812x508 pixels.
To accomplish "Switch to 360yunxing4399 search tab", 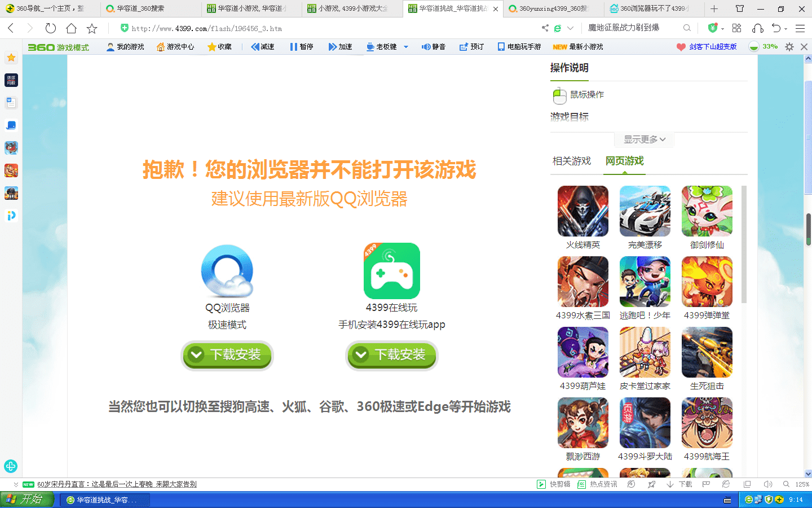I will pos(554,8).
